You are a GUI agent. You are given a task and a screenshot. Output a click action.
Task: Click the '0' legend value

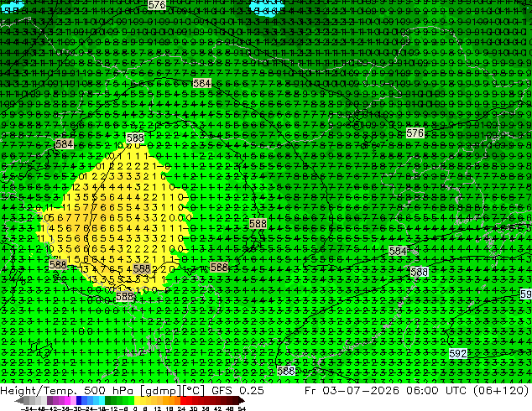135,408
